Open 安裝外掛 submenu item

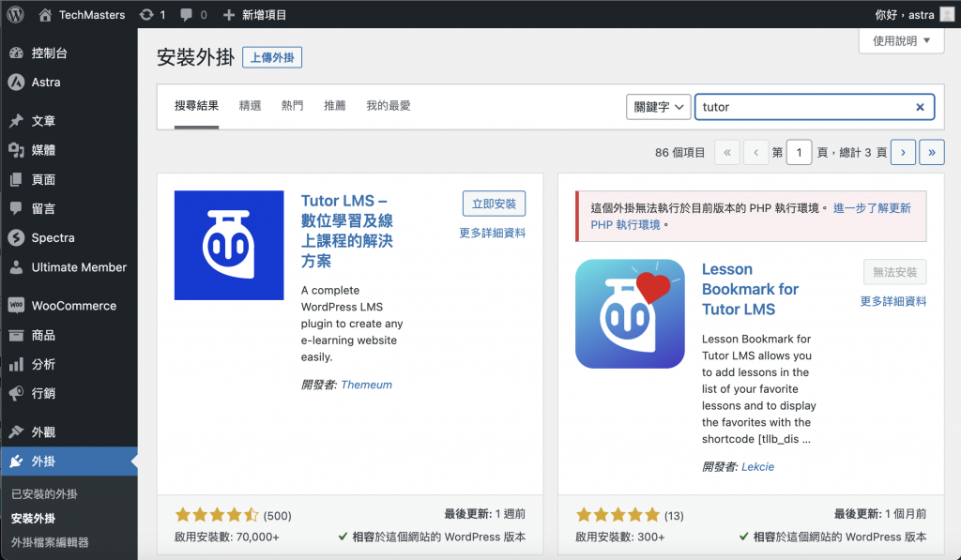click(33, 519)
